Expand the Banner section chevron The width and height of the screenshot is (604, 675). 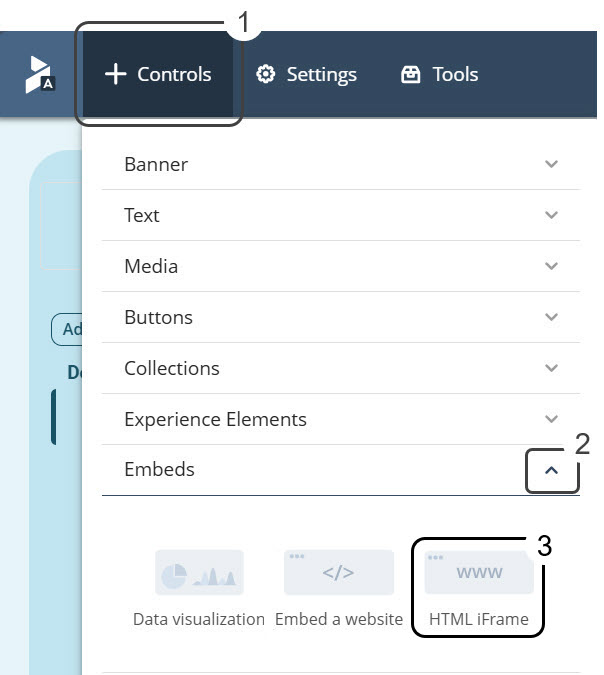coord(551,164)
